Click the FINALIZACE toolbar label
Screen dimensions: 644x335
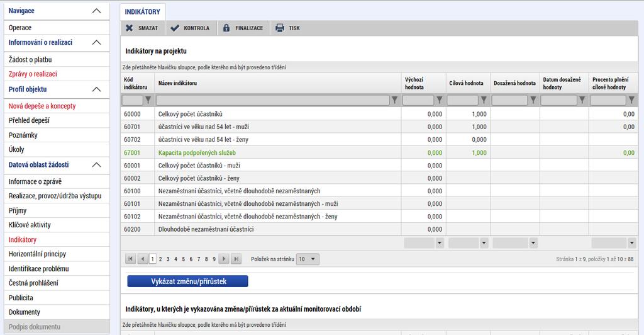249,28
